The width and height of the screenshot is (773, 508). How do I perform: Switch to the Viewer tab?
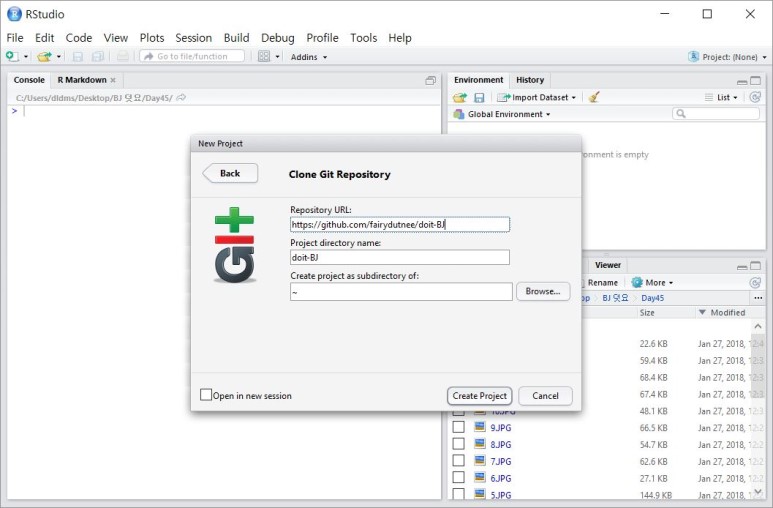pyautogui.click(x=607, y=265)
